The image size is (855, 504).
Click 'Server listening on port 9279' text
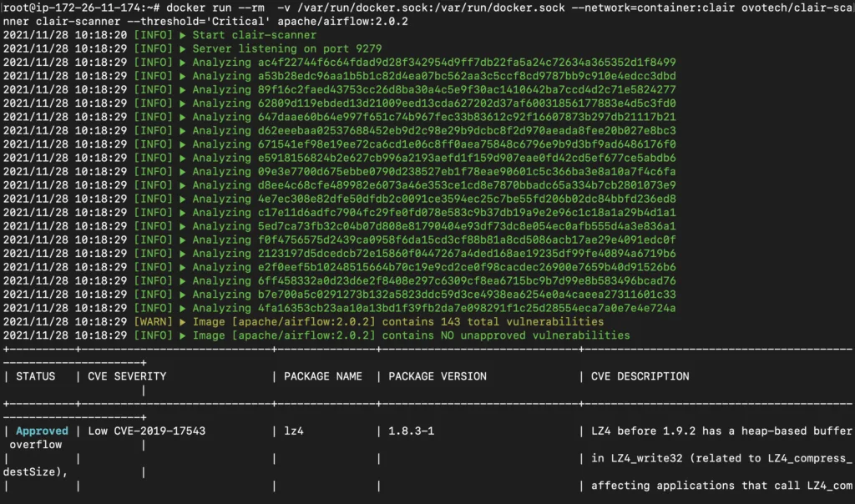click(x=287, y=48)
